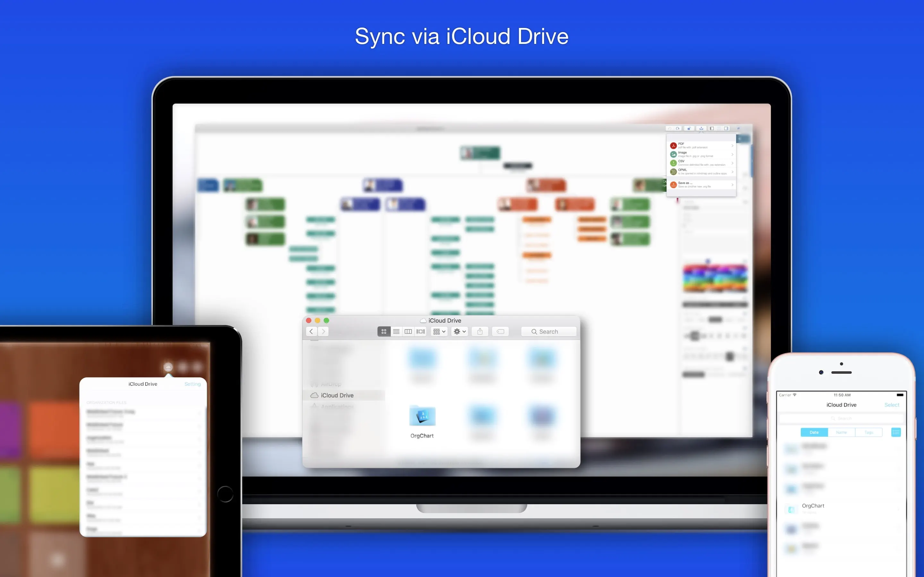This screenshot has width=924, height=577.
Task: Enable Finder icon grid view
Action: click(384, 332)
